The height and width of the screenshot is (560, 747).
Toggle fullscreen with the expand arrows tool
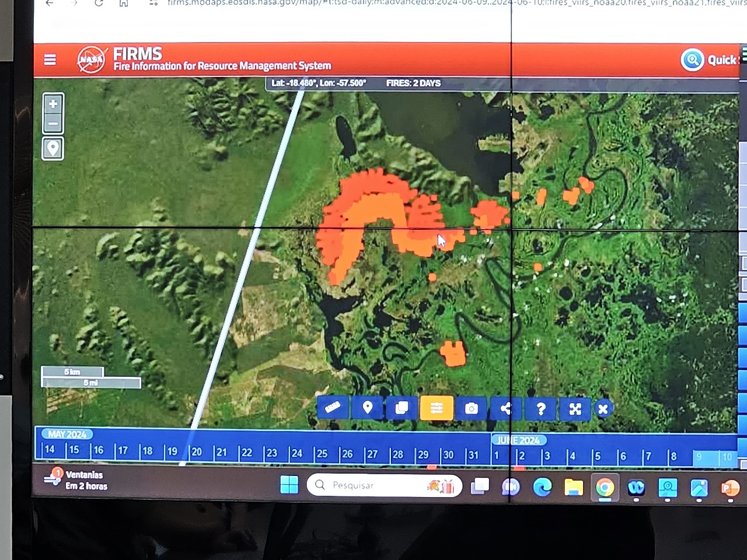[575, 409]
